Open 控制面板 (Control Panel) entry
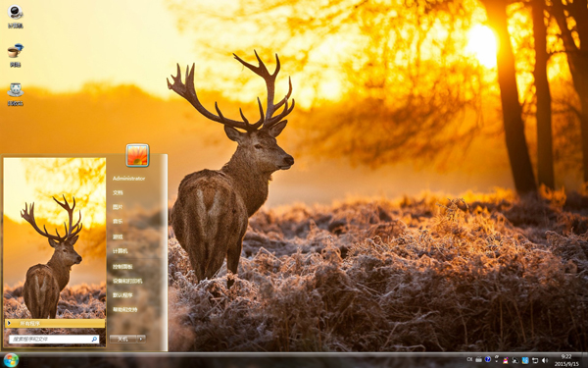 pyautogui.click(x=122, y=267)
